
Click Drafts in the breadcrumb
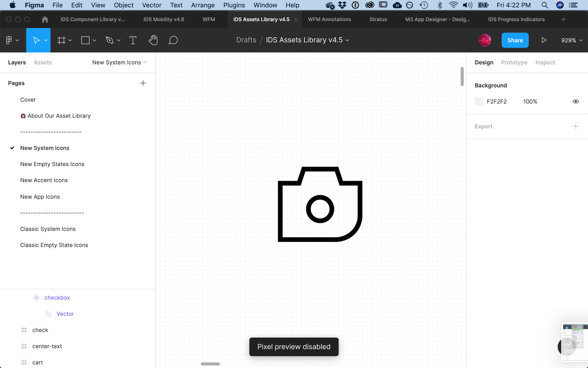[246, 40]
